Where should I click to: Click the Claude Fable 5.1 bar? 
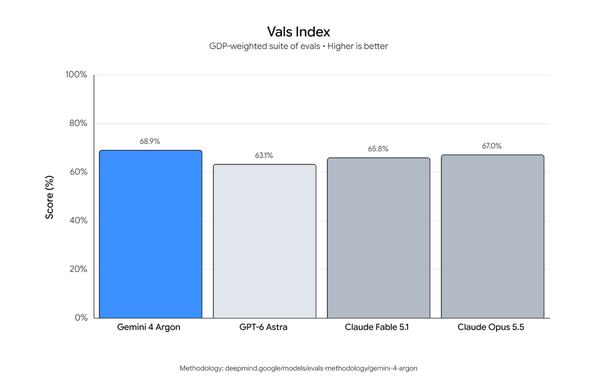(x=378, y=238)
